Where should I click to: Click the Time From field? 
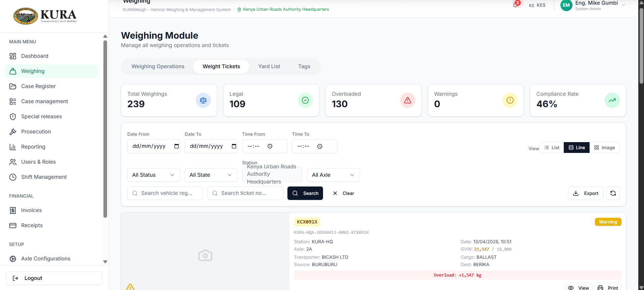[x=265, y=147]
